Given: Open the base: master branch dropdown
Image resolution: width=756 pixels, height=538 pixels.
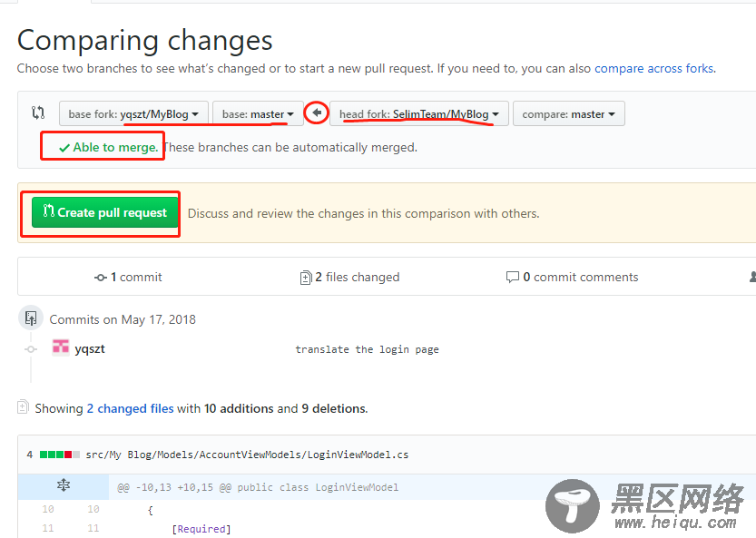Looking at the screenshot, I should coord(258,113).
